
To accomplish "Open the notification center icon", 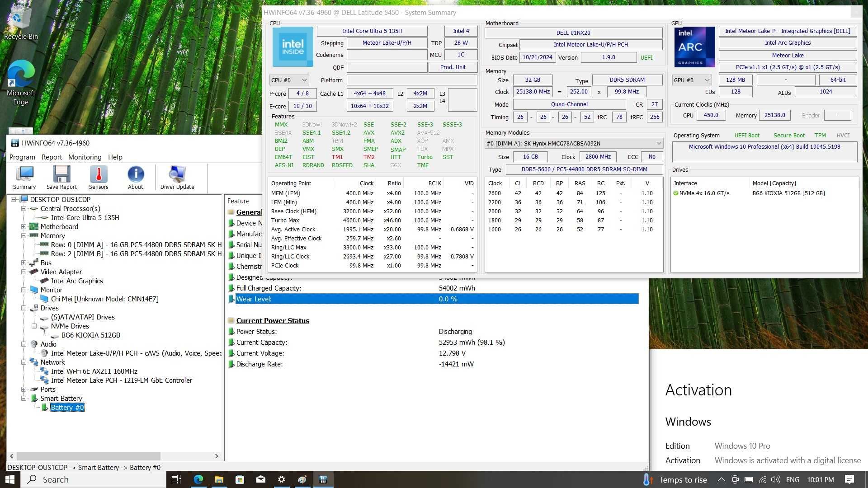I will tap(849, 479).
